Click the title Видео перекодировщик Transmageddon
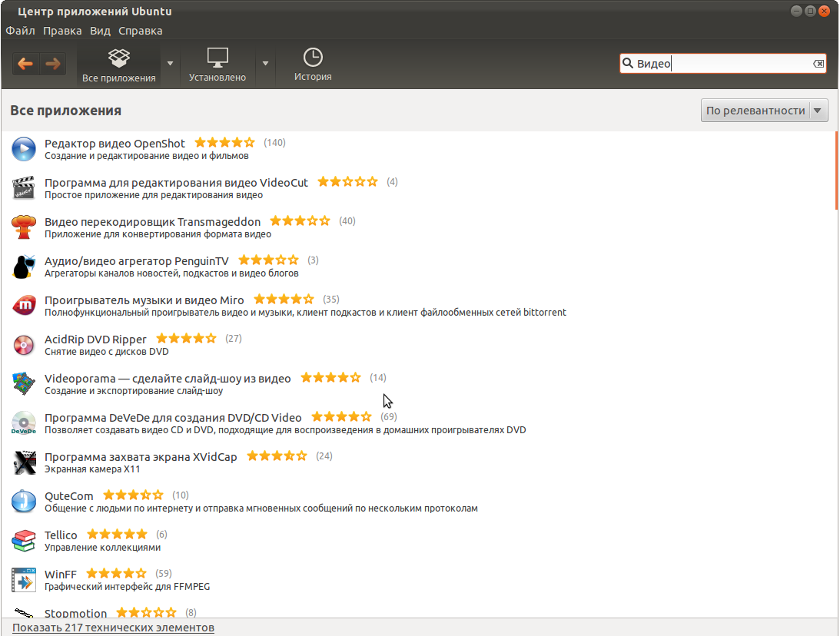This screenshot has height=636, width=840. pos(153,222)
